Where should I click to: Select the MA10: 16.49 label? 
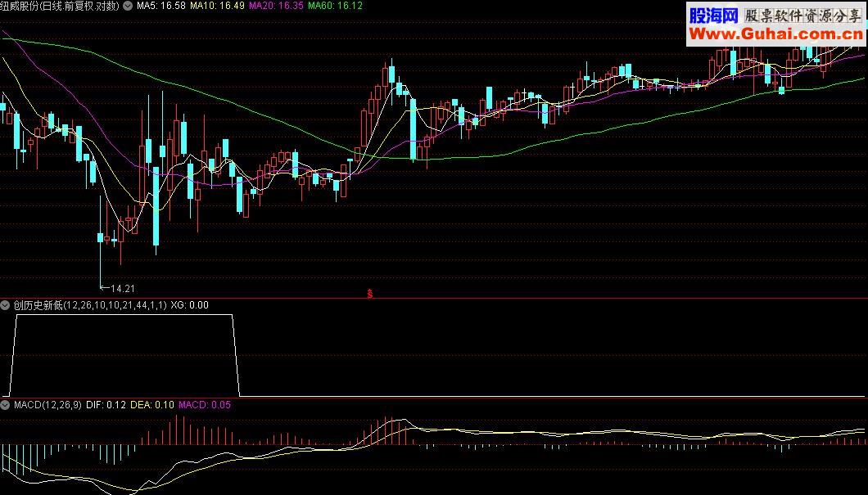(217, 6)
